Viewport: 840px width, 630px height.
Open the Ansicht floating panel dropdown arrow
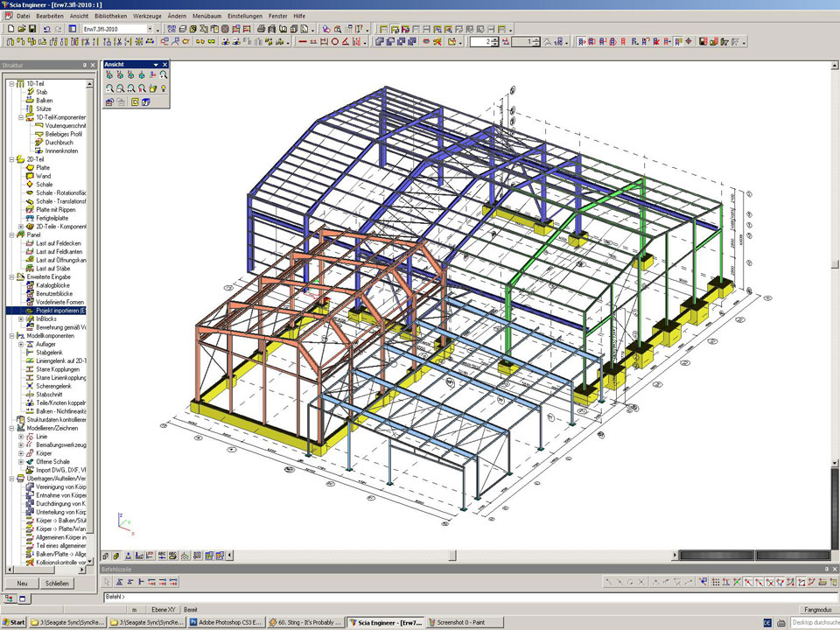pyautogui.click(x=156, y=65)
